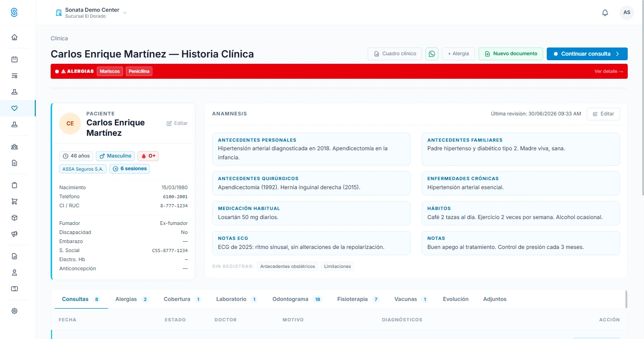
Task: Open the Adjuntos tab
Action: pos(495,299)
